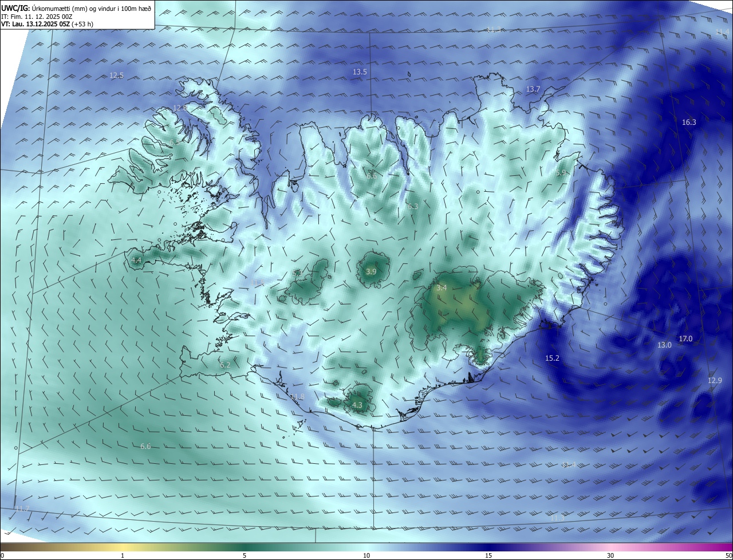Click the 5.9 value label

[x=561, y=172]
